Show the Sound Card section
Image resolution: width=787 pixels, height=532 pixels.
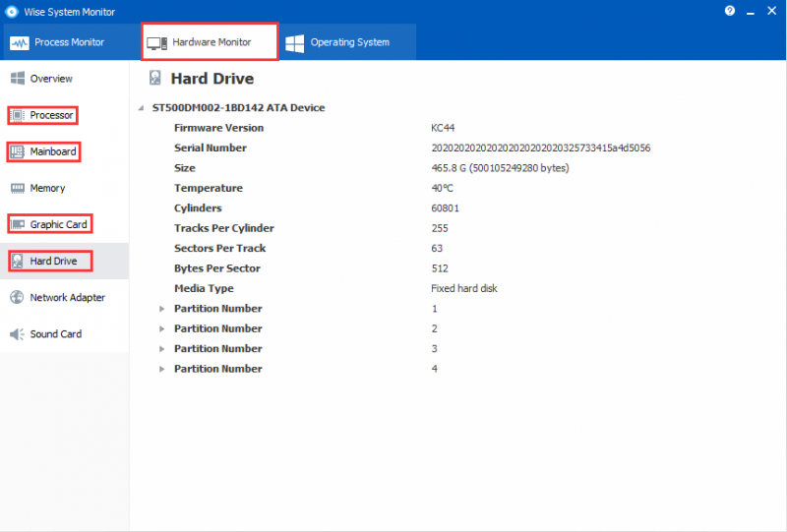click(64, 334)
